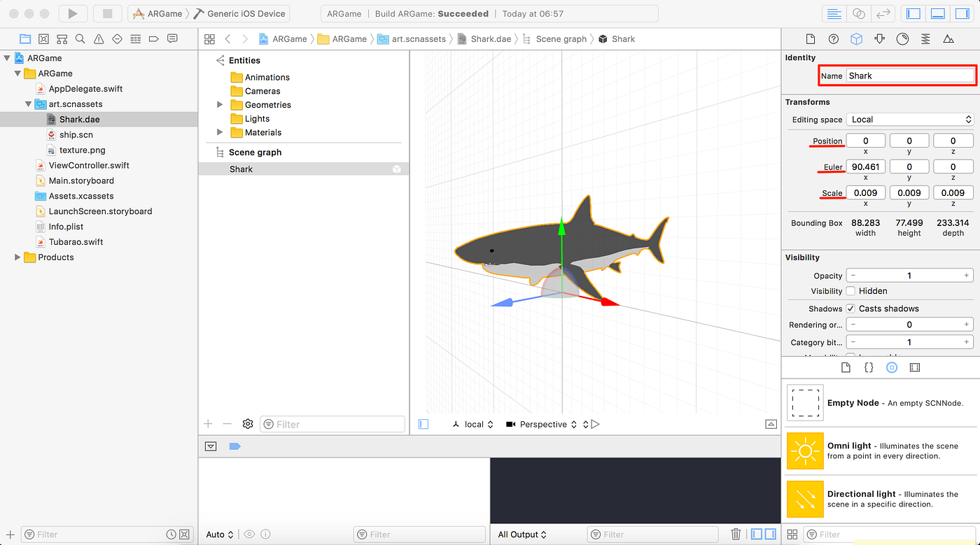
Task: Click the Scale x value field
Action: point(866,193)
